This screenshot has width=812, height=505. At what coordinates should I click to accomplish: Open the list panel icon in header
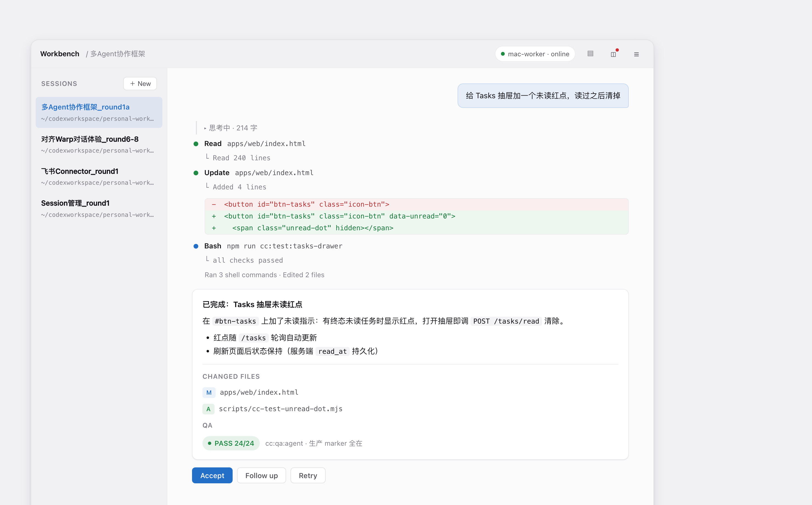pyautogui.click(x=590, y=54)
